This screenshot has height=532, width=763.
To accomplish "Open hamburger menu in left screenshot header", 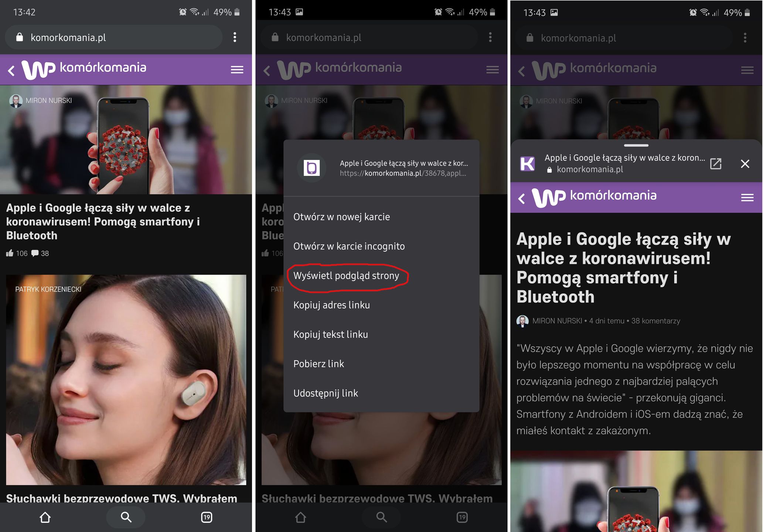I will click(237, 70).
